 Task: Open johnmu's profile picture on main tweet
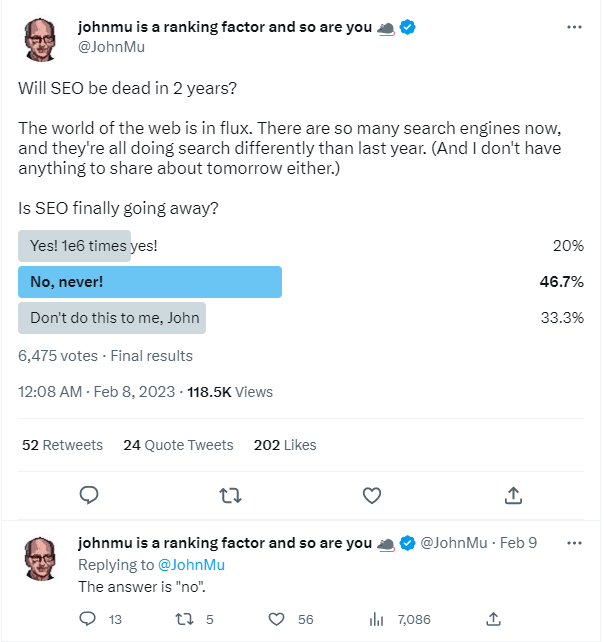pos(42,38)
